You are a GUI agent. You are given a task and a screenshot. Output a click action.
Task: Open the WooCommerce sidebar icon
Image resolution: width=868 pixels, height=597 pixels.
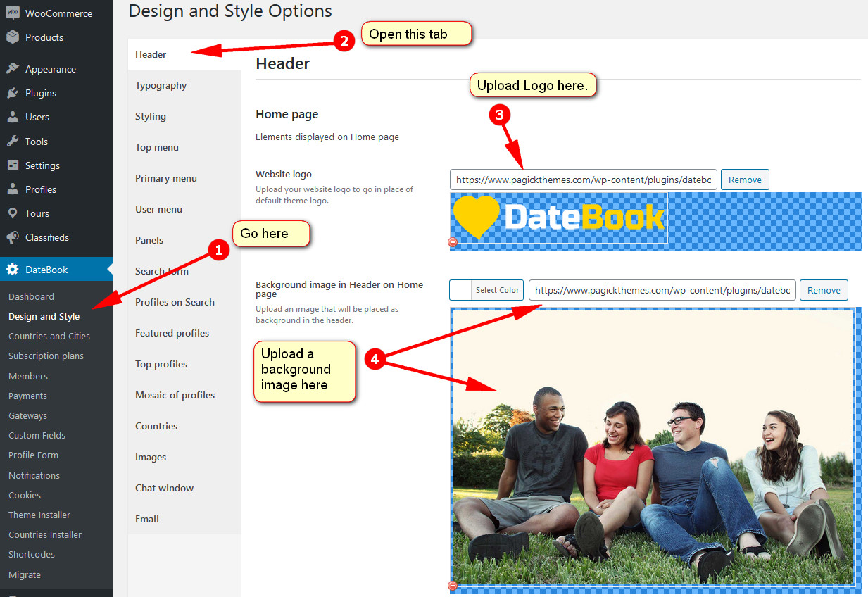click(x=12, y=13)
